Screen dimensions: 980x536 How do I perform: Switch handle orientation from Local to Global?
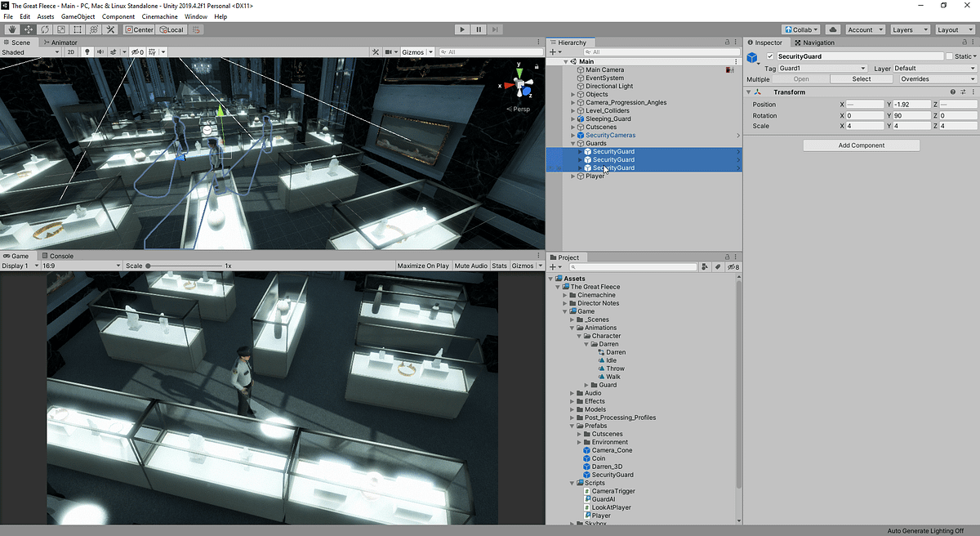(171, 29)
